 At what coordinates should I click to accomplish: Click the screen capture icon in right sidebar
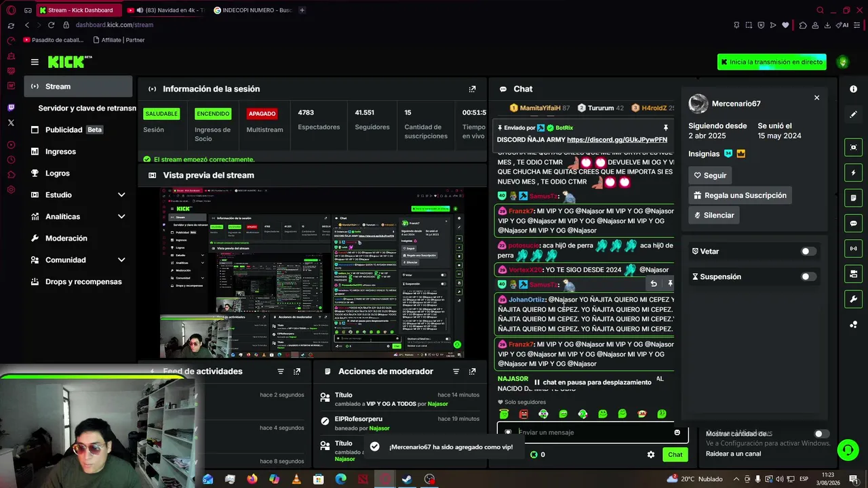(x=853, y=147)
